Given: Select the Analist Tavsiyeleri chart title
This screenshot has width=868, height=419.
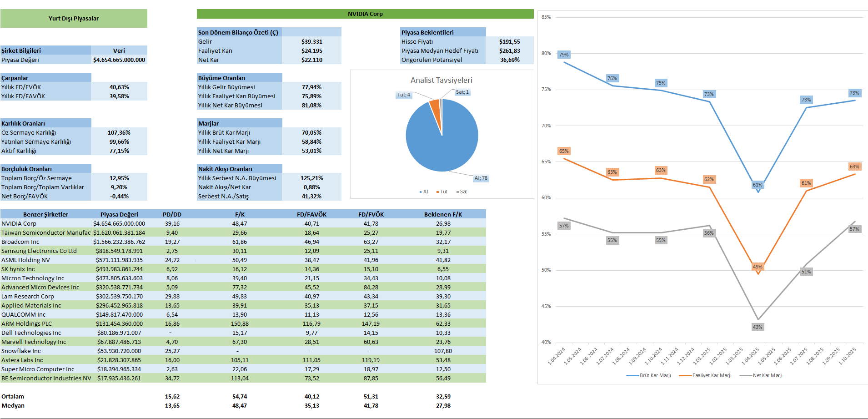Looking at the screenshot, I should [441, 80].
